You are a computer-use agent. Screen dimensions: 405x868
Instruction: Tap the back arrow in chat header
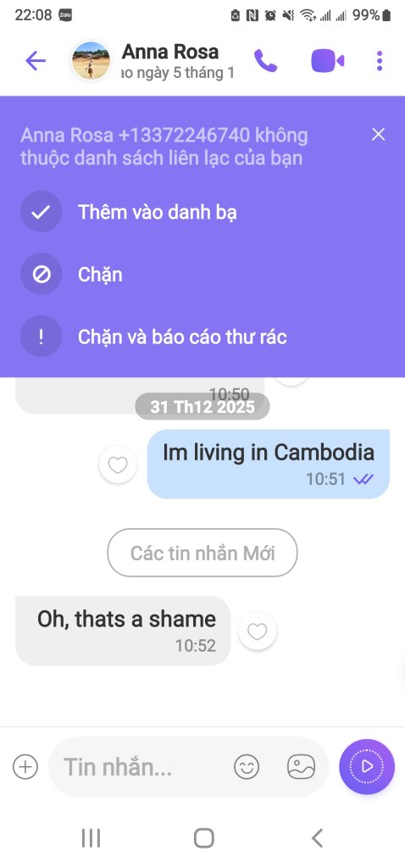coord(36,61)
